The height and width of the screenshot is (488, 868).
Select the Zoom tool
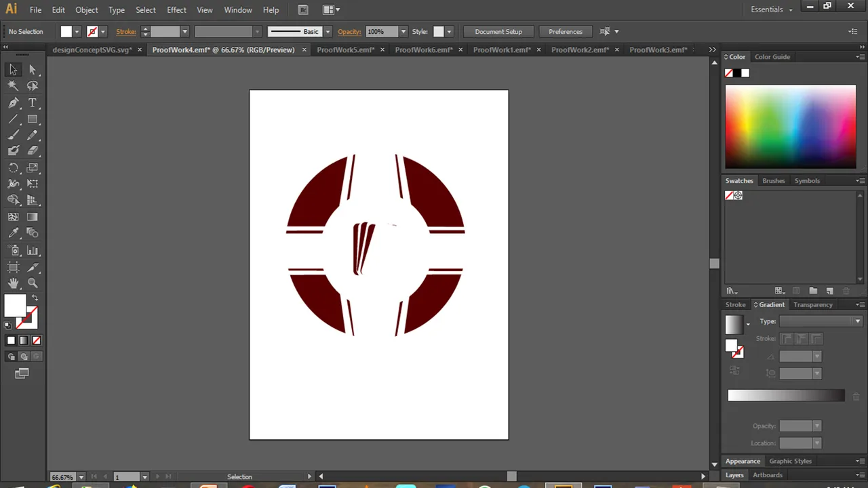[32, 283]
